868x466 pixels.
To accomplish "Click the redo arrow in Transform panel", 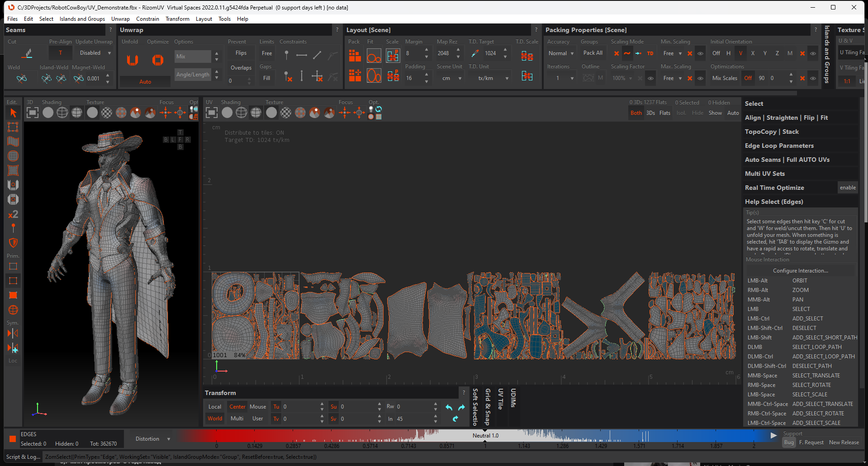I will tap(461, 407).
